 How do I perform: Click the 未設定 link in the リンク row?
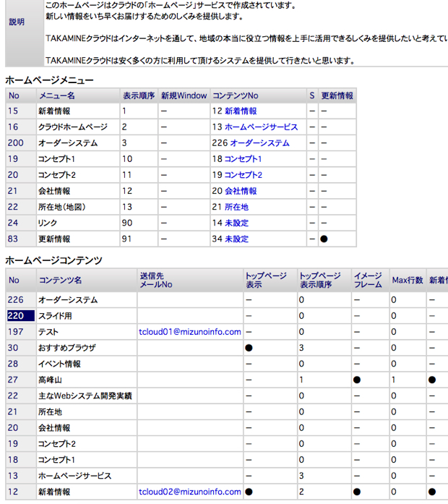(x=237, y=223)
